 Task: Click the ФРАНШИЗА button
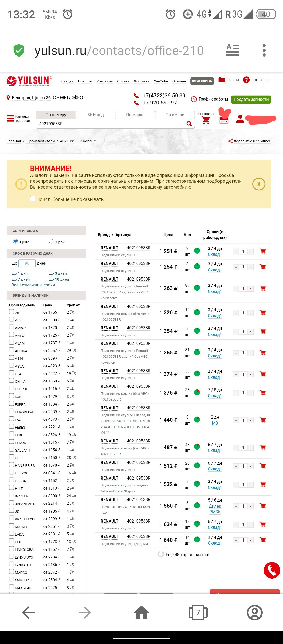[x=202, y=81]
